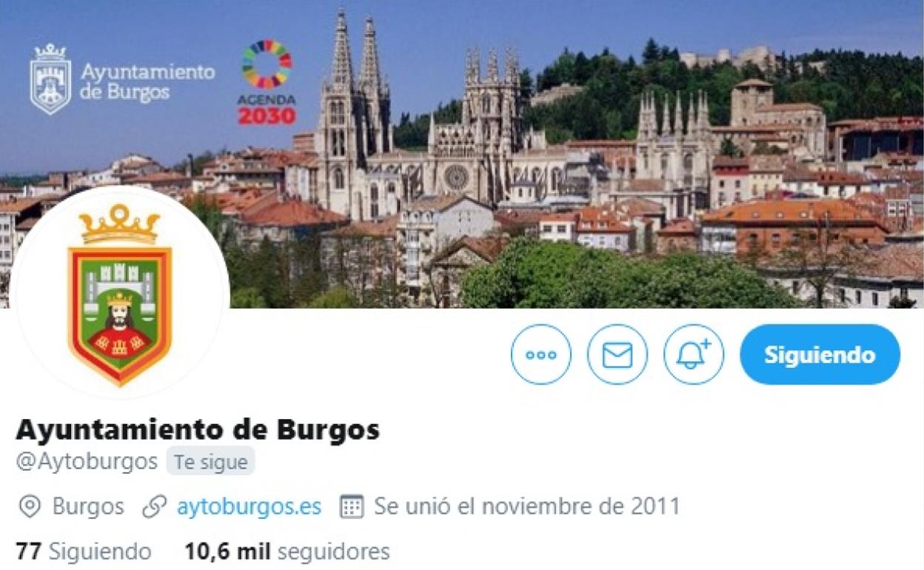924x570 pixels.
Task: Click the link chain icon beside aytoburgos.es
Action: coord(154,507)
